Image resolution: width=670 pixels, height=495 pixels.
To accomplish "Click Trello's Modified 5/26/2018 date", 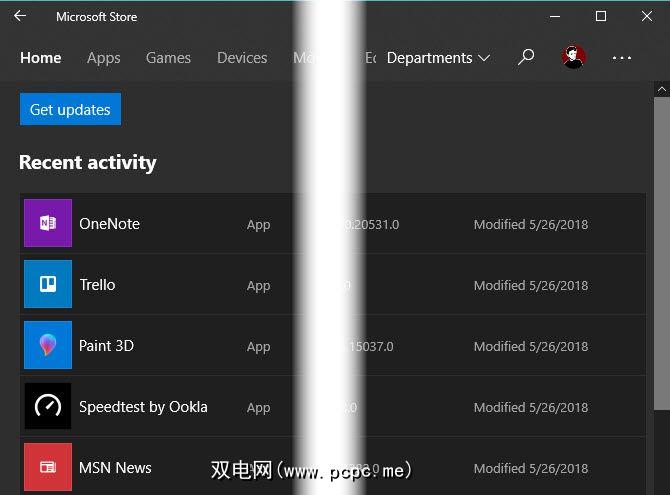I will click(531, 286).
